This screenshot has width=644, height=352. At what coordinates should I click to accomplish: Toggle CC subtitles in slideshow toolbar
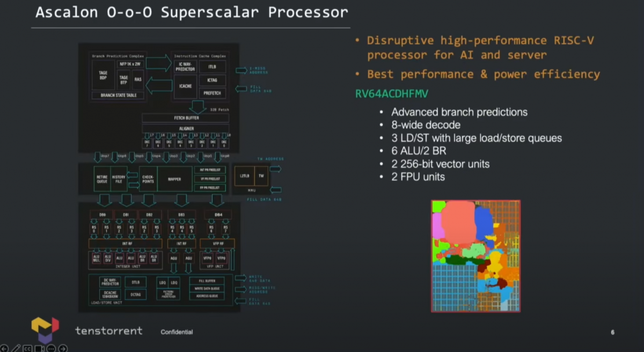click(27, 348)
